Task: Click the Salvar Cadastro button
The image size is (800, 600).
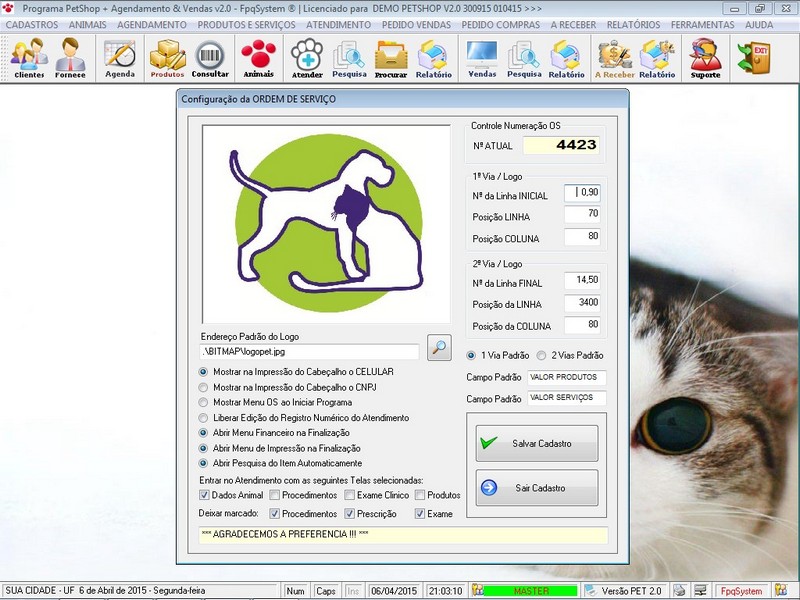Action: [x=537, y=443]
